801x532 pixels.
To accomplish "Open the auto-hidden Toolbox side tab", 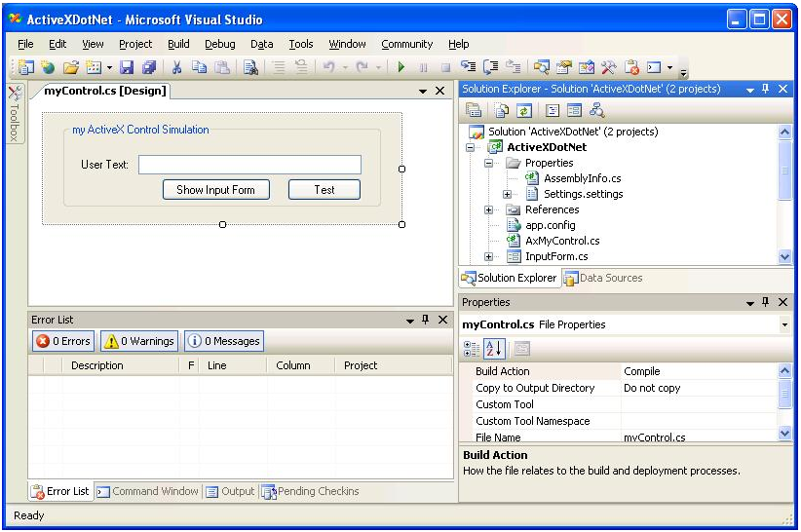I will click(x=15, y=114).
